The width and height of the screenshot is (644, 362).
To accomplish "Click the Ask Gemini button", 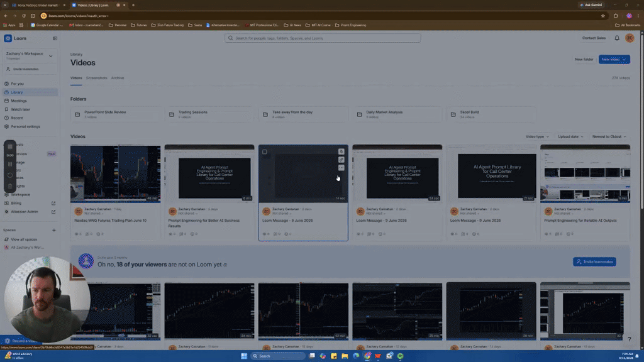I will (591, 5).
